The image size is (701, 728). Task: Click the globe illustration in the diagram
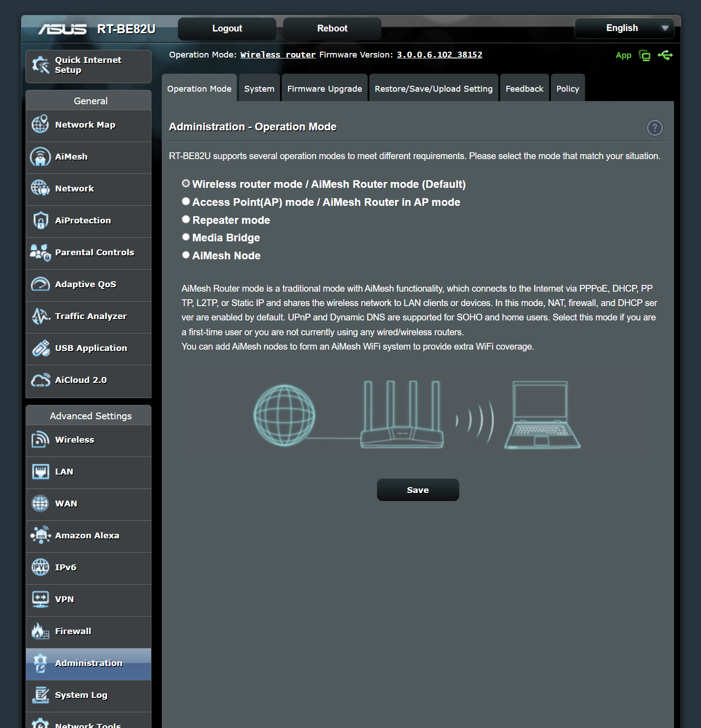284,415
